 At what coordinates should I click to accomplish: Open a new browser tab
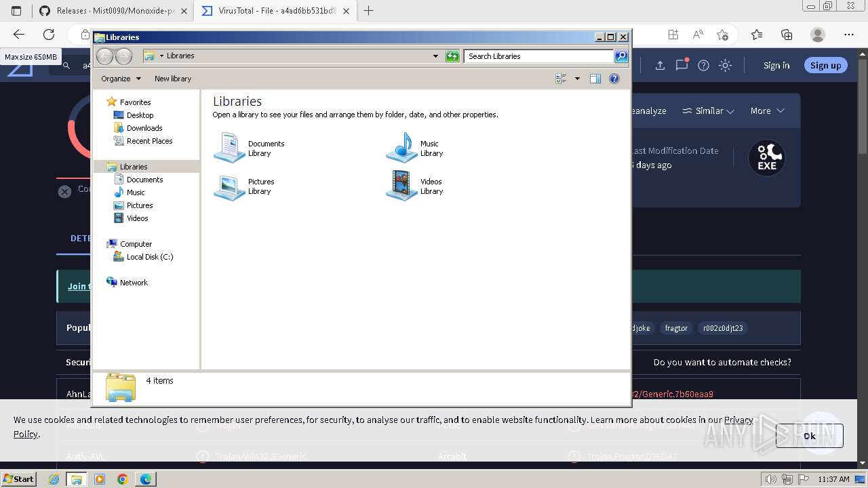(x=369, y=11)
